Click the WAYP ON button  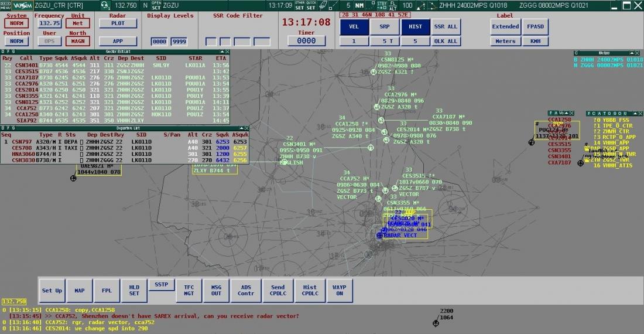click(340, 291)
